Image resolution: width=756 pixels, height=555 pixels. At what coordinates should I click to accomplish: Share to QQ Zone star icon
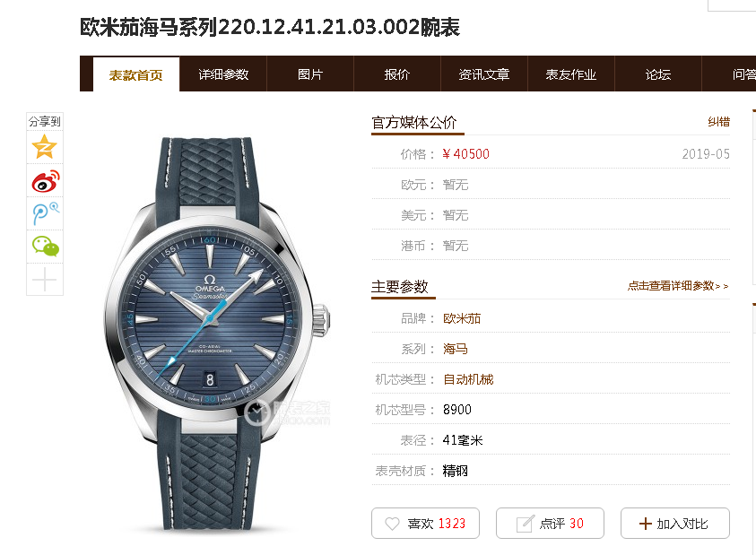(x=44, y=147)
